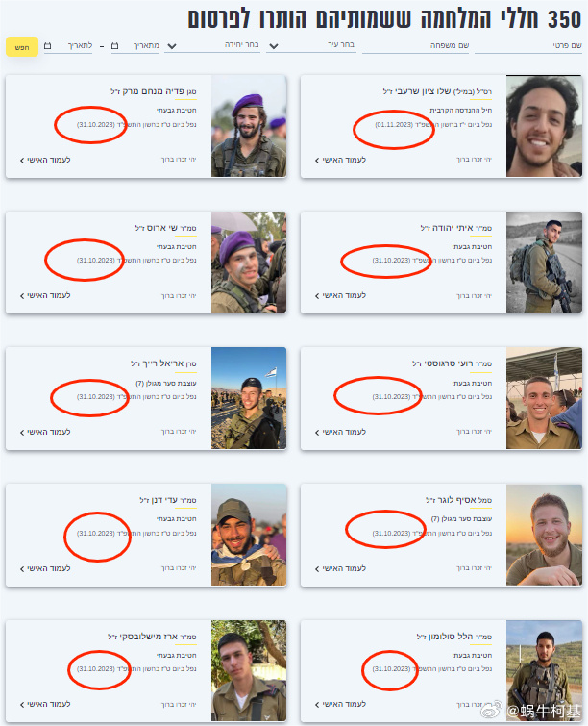
Task: Open the מתאריך calendar icon
Action: [x=115, y=46]
